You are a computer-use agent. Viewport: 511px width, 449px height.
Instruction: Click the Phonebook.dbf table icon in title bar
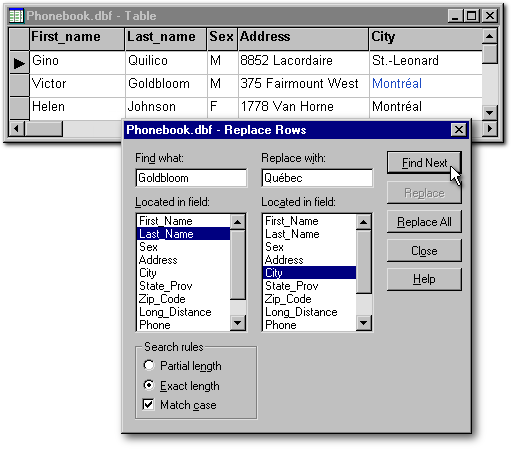(x=16, y=16)
